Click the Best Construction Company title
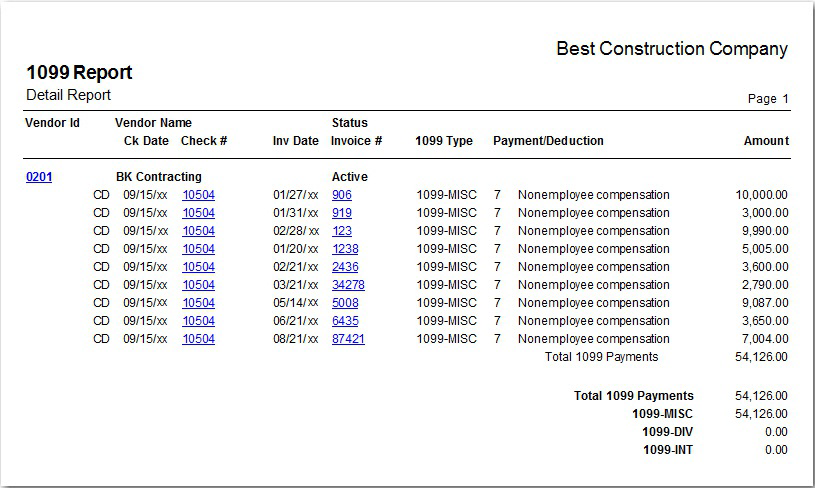815x488 pixels. pyautogui.click(x=672, y=49)
